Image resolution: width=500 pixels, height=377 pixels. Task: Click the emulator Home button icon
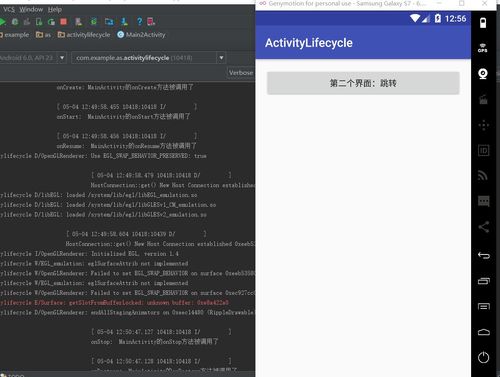click(484, 332)
